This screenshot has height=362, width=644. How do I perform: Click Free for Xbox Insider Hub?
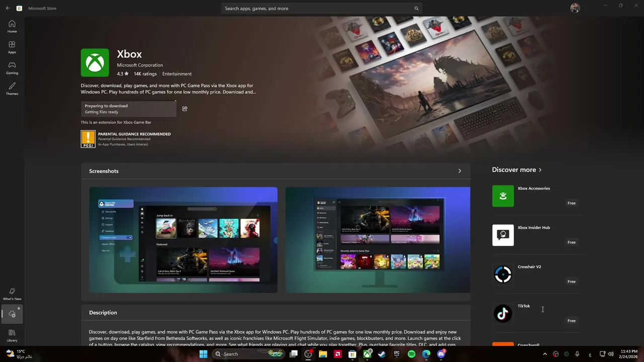tap(572, 242)
